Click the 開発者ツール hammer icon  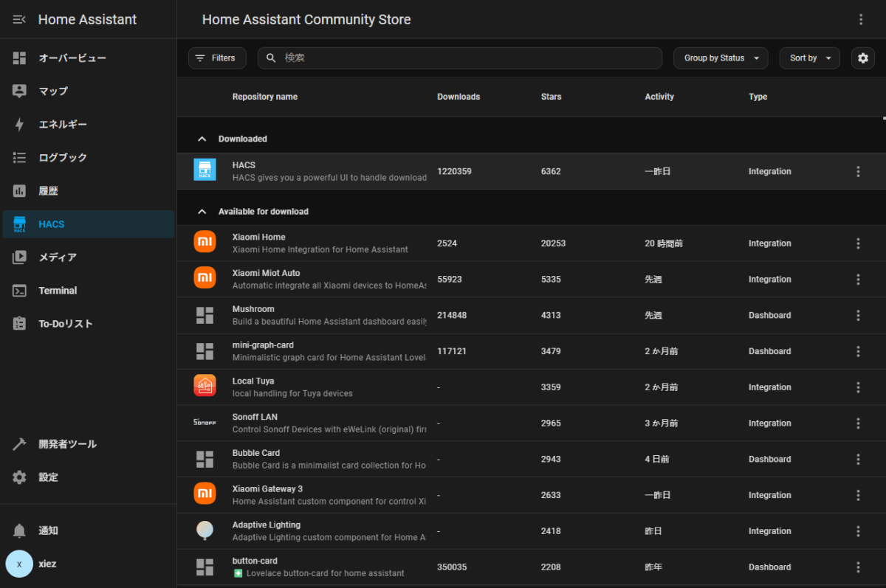[20, 443]
